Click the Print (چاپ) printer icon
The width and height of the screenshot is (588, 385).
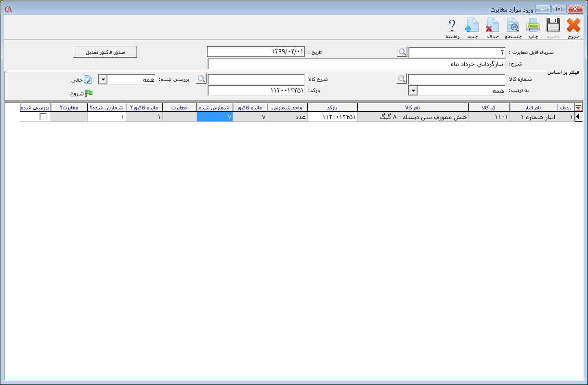pos(533,26)
